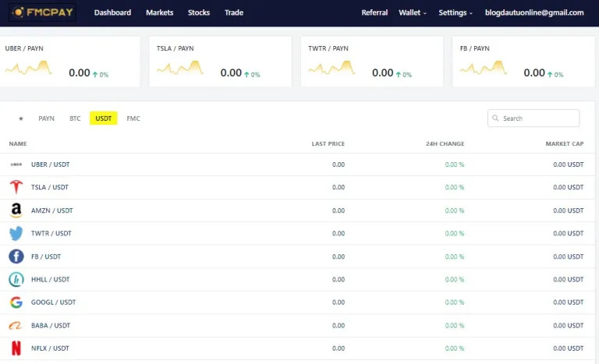Sort by 24H CHANGE column header

445,143
